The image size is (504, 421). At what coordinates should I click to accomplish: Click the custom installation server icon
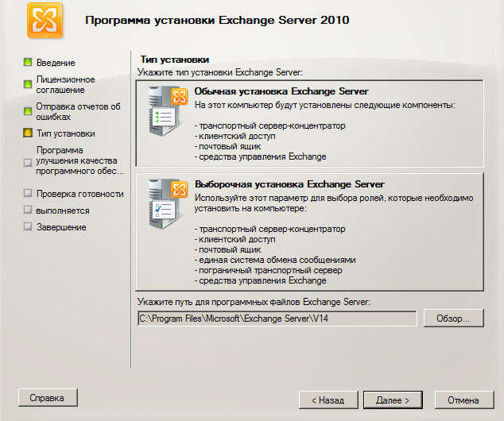coord(168,204)
